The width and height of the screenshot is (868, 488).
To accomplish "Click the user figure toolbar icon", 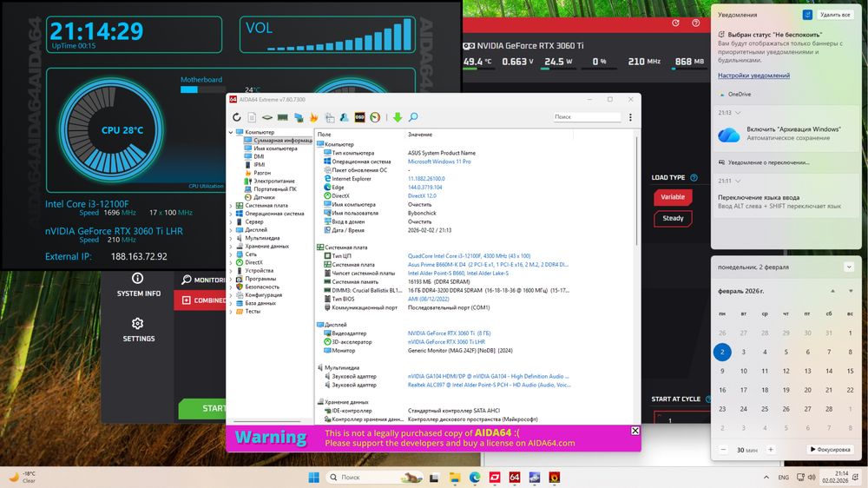I will (345, 117).
